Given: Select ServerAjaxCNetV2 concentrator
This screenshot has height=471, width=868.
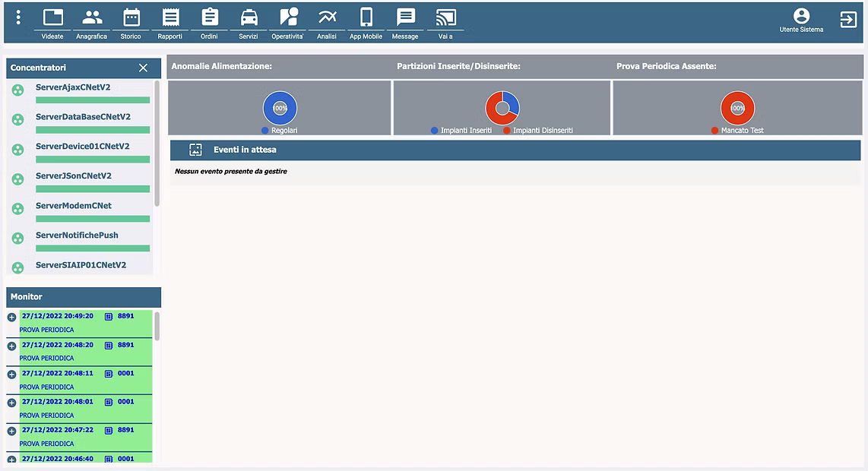Looking at the screenshot, I should (73, 87).
